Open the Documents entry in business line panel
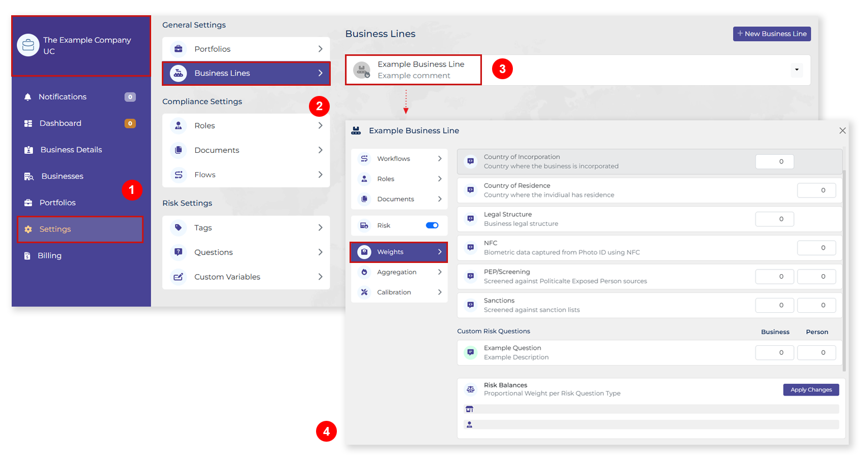The height and width of the screenshot is (463, 868). (x=399, y=199)
